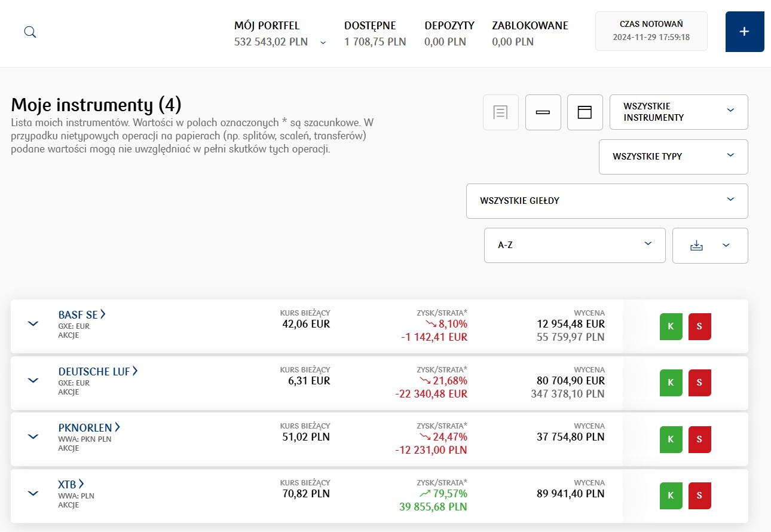
Task: Click available funds 1 708,75 PLN
Action: click(375, 42)
